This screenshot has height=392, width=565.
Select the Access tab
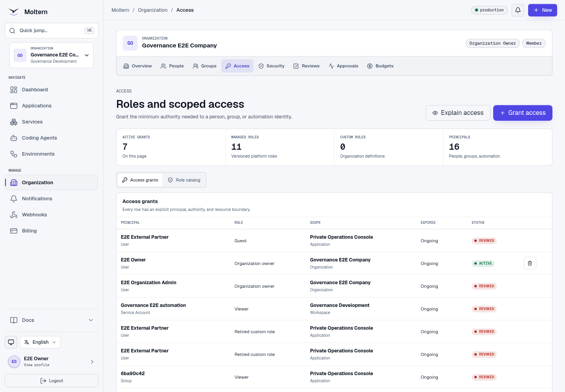[237, 66]
